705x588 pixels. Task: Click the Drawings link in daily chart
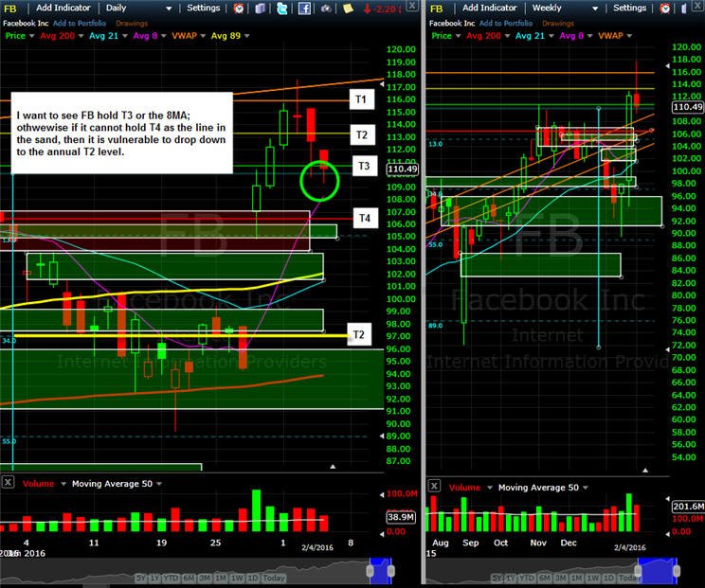pyautogui.click(x=132, y=23)
